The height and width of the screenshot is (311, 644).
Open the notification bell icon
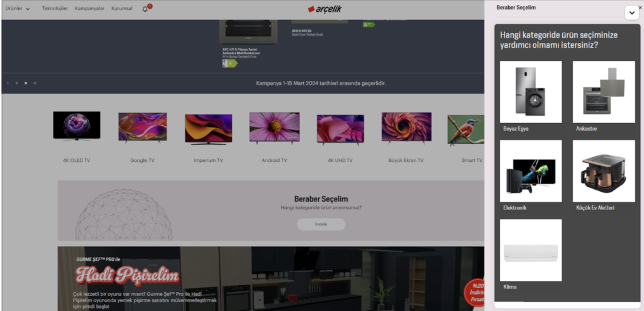[x=145, y=9]
